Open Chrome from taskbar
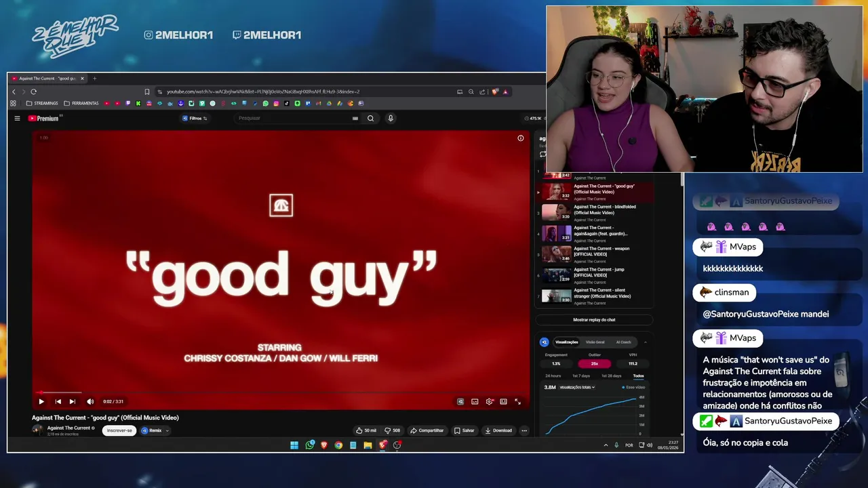Screen dimensions: 868x488 coord(338,445)
